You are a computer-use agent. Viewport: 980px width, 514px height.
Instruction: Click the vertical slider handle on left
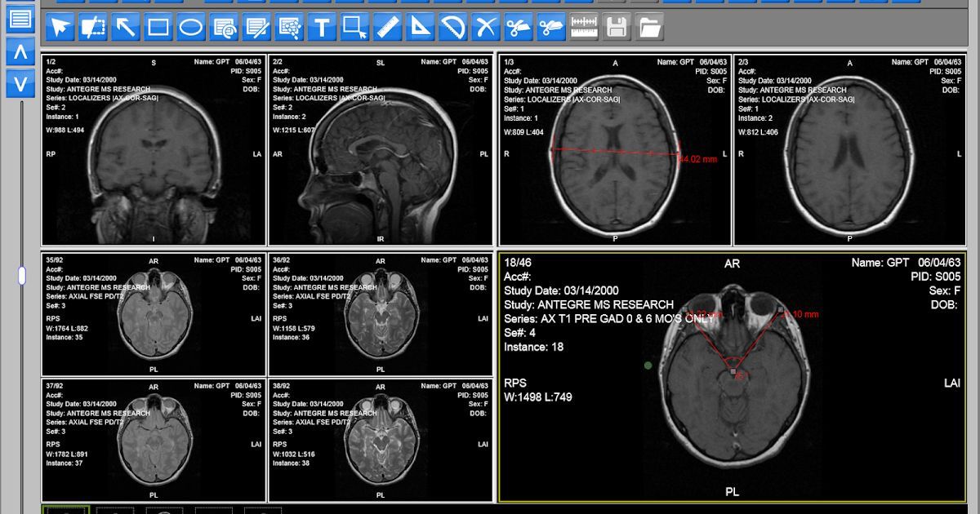coord(22,276)
